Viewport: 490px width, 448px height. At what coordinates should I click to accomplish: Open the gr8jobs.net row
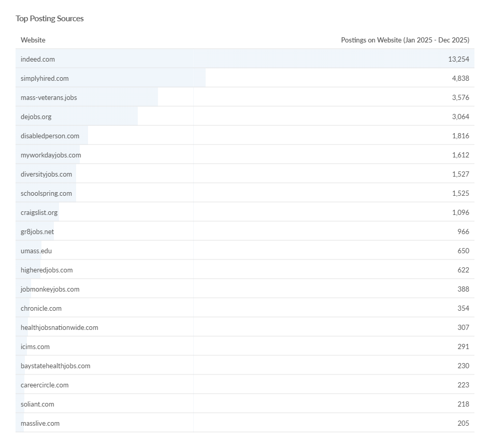pyautogui.click(x=37, y=232)
